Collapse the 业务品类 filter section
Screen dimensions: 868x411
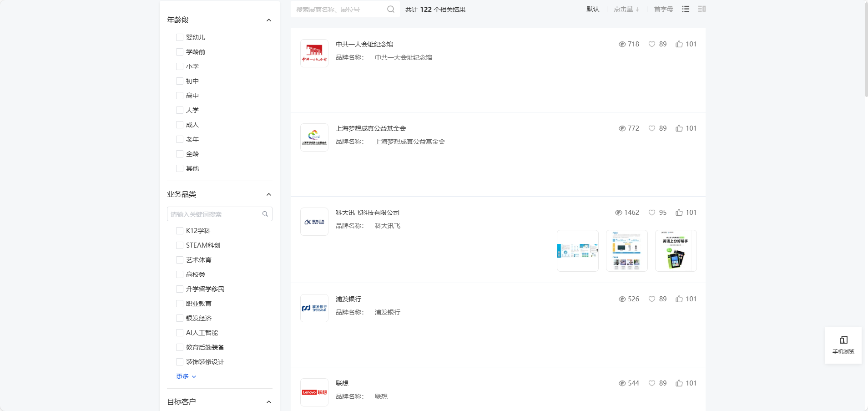click(x=268, y=194)
